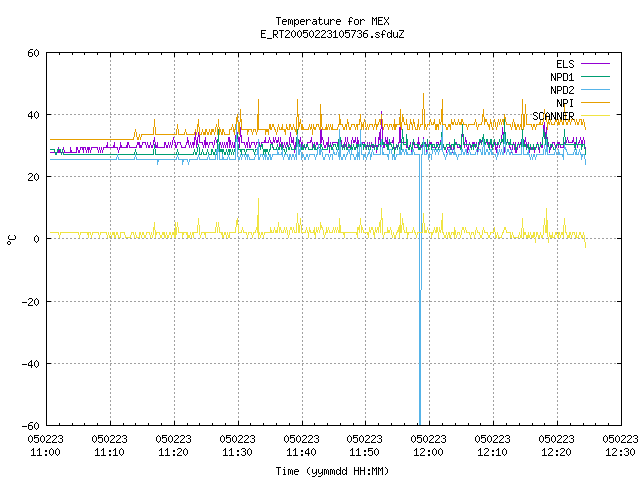Click the NPI legend label
The width and height of the screenshot is (640, 480).
565,103
